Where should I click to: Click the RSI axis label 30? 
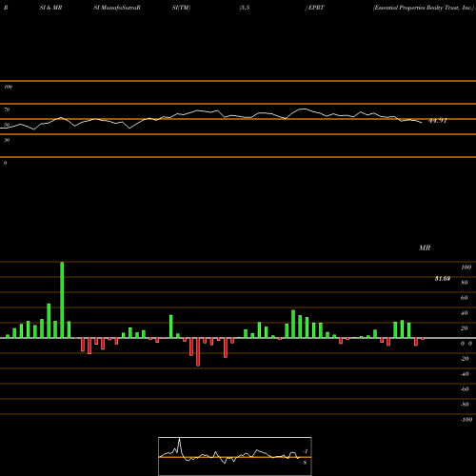(x=7, y=140)
